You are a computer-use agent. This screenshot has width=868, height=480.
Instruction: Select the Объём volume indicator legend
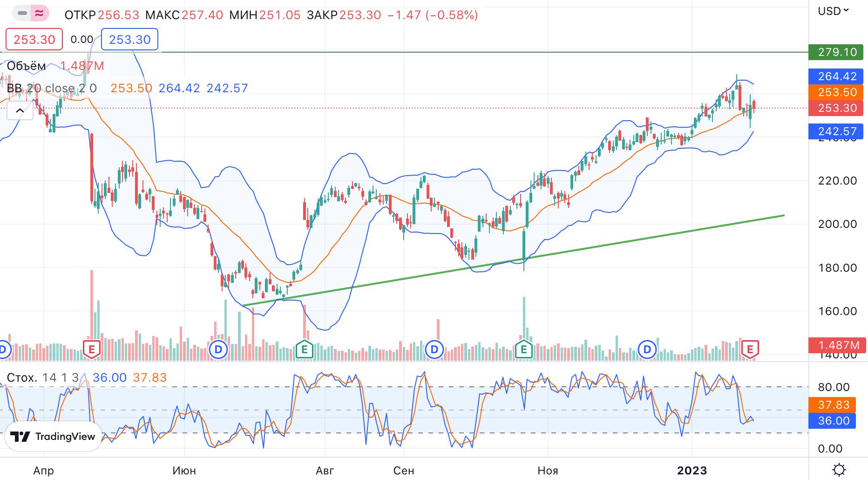(27, 66)
